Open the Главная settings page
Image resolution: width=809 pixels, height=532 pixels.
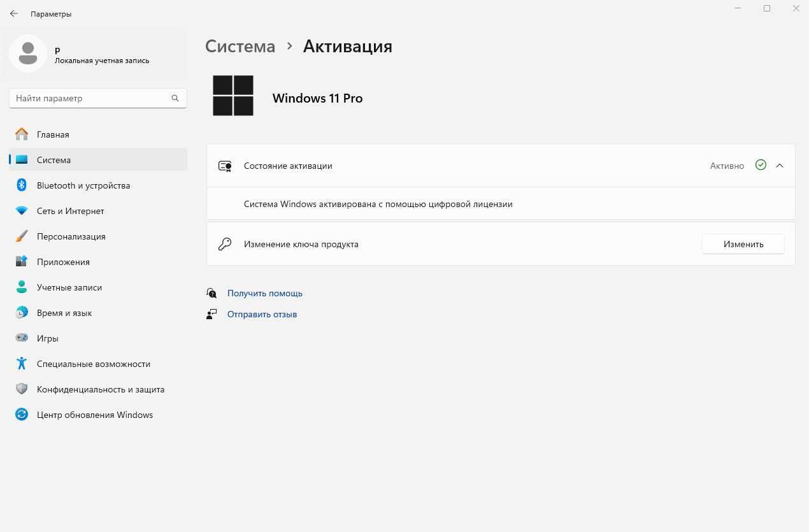coord(98,134)
